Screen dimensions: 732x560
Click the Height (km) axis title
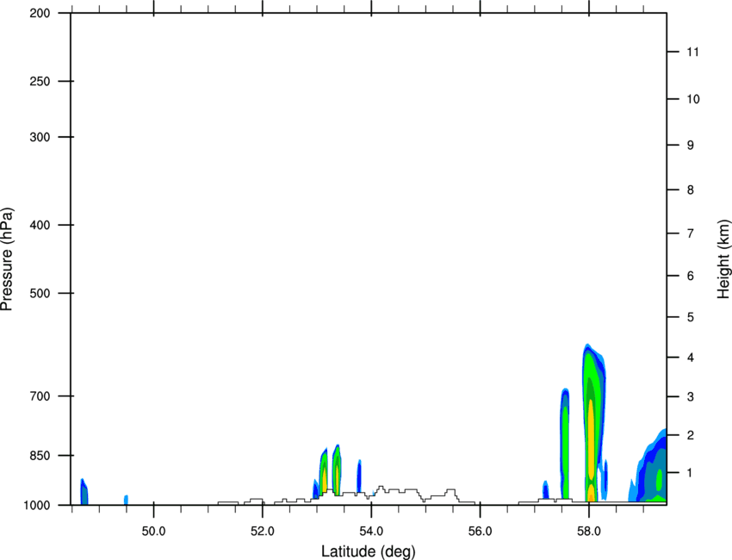click(723, 259)
